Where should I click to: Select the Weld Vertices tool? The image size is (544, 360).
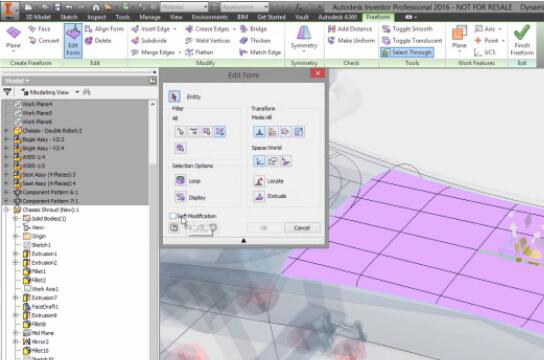(207, 41)
